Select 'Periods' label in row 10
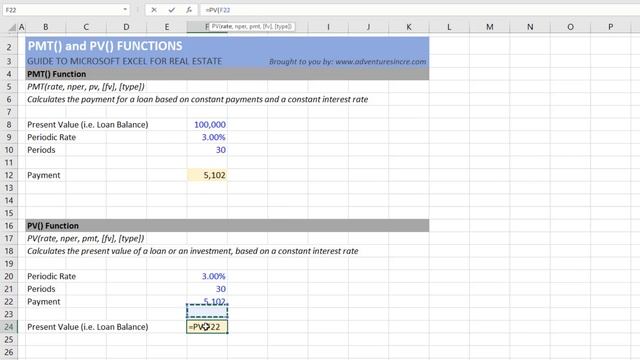This screenshot has height=360, width=640. click(41, 150)
